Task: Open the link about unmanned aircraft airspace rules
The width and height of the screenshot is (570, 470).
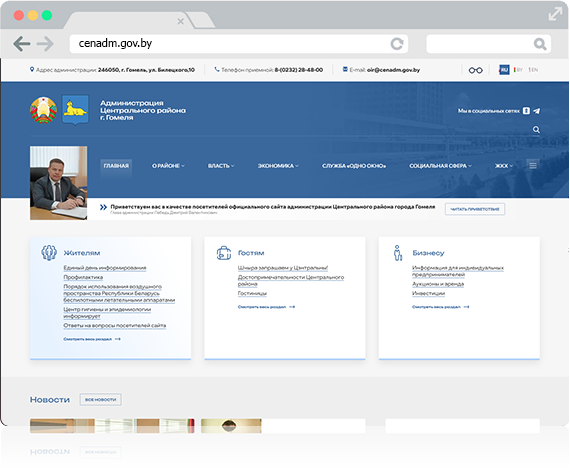Action: tap(119, 293)
